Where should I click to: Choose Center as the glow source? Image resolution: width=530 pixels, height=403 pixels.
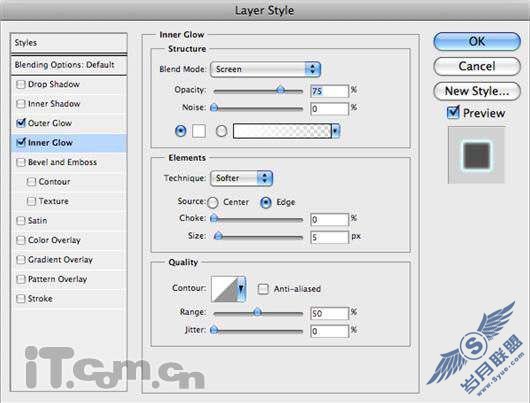213,203
